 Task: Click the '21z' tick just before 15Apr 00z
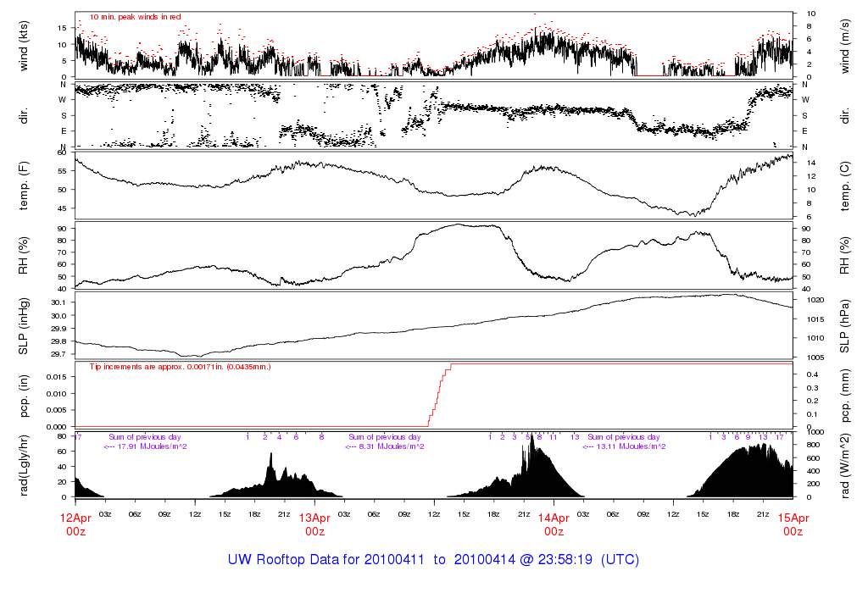(x=763, y=514)
